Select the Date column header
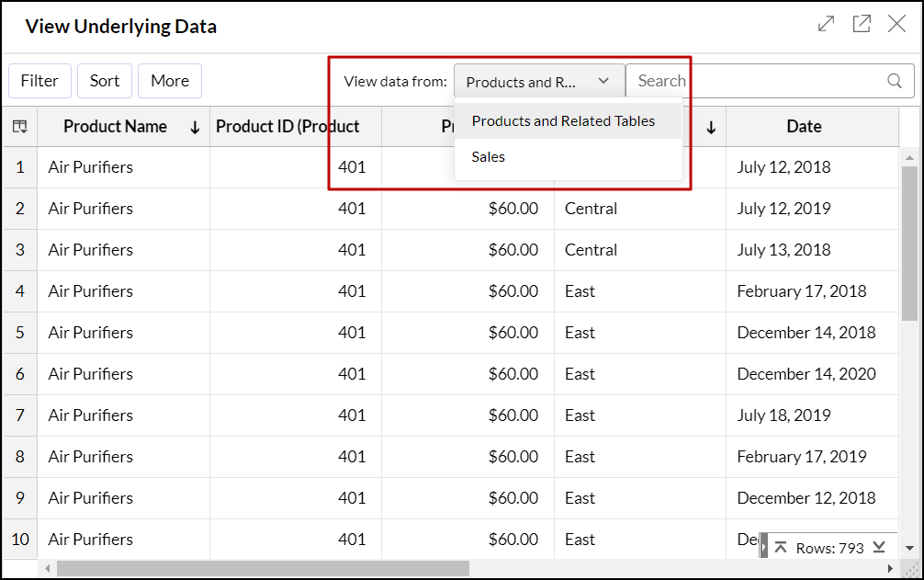This screenshot has width=924, height=580. [804, 127]
